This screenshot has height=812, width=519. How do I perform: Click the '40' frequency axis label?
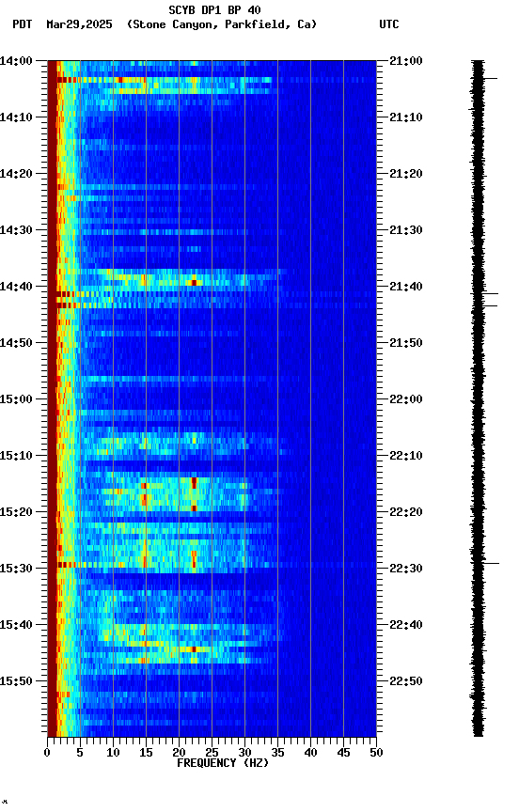click(310, 754)
